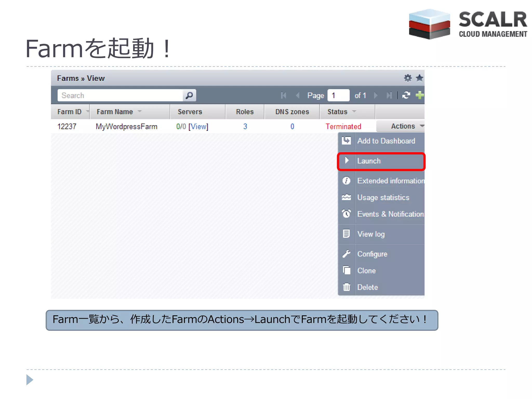Select Events & Notifications menu item
Image resolution: width=532 pixels, height=399 pixels.
pyautogui.click(x=381, y=214)
